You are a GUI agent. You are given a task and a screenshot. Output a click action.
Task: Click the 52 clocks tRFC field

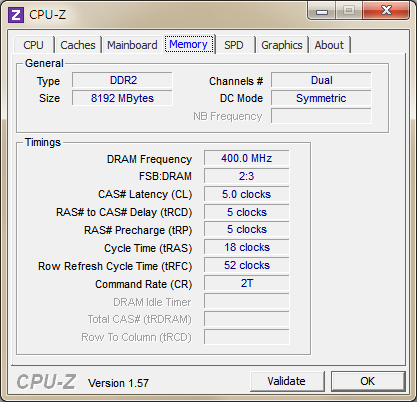tap(247, 265)
